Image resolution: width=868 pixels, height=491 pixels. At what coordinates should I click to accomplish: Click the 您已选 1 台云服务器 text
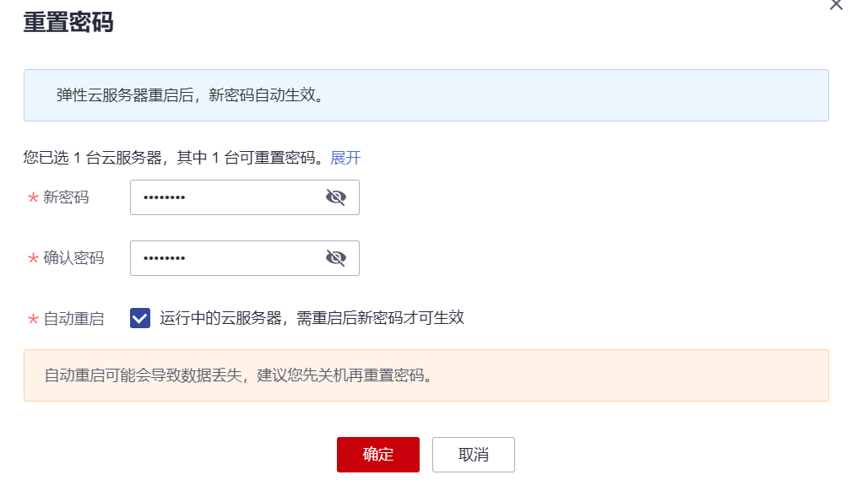(x=92, y=158)
